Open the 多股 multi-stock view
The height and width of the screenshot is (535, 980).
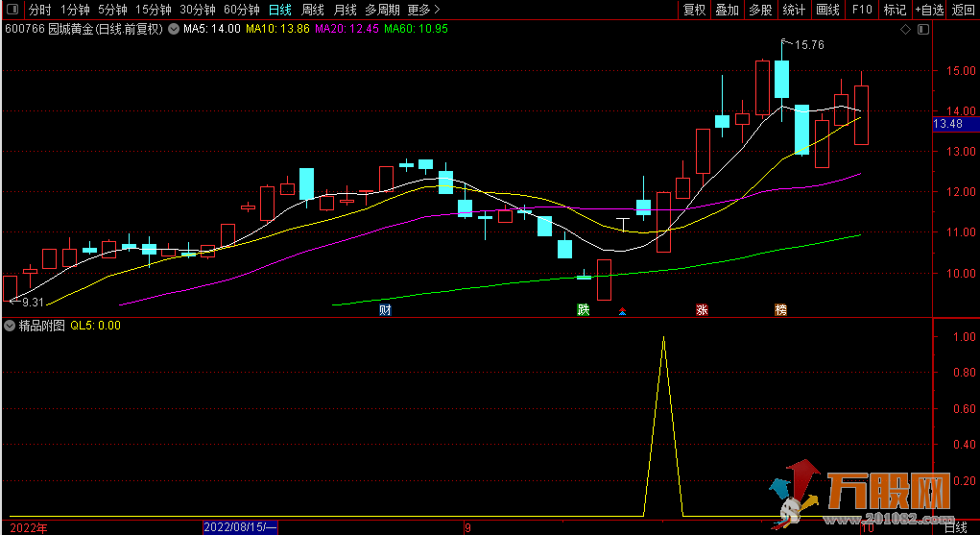(x=760, y=10)
